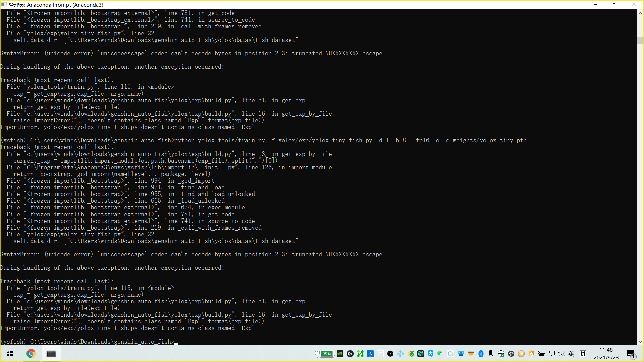
Task: Click the console scrollbar down arrow
Action: coord(640,342)
